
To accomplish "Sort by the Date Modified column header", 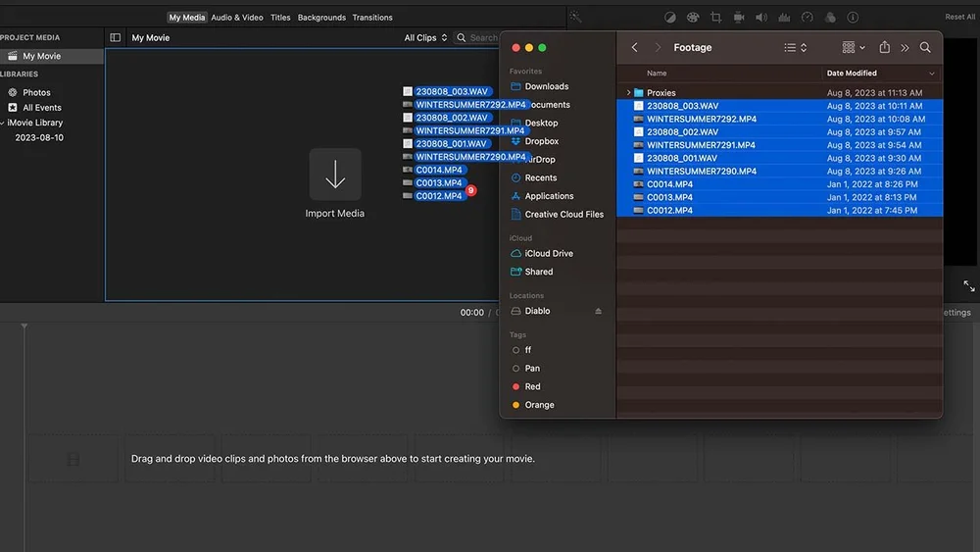I will (852, 74).
